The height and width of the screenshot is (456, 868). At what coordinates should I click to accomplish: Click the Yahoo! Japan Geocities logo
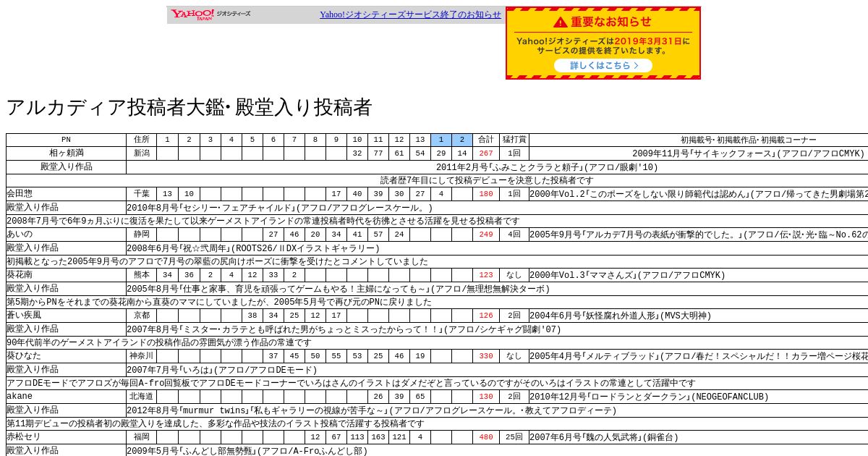[x=210, y=14]
